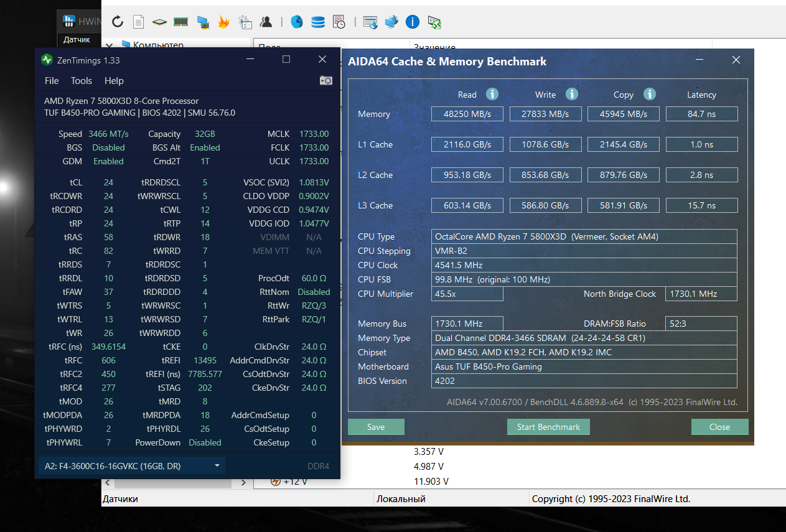Click the user silhouette toolbar icon
786x532 pixels.
coord(266,22)
